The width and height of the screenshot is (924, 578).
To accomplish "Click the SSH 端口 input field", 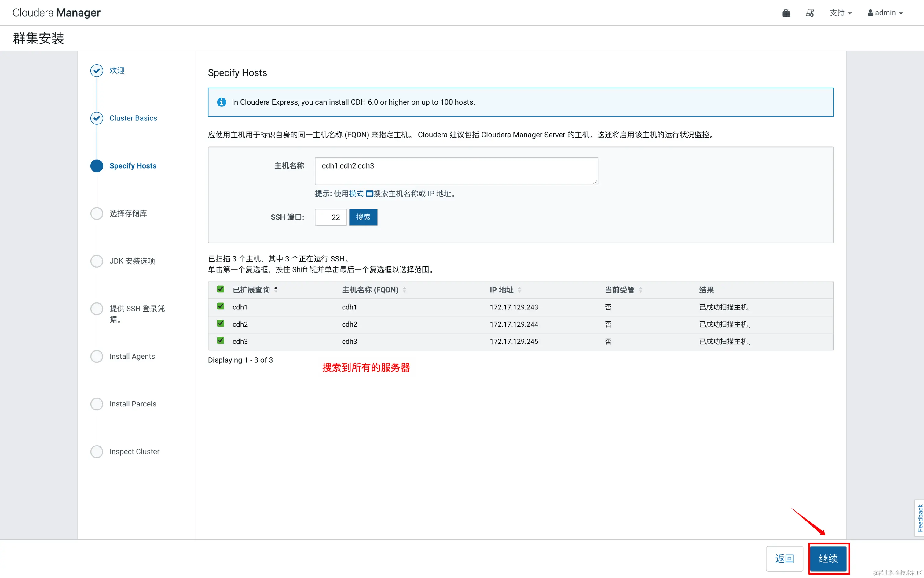I will pos(331,217).
